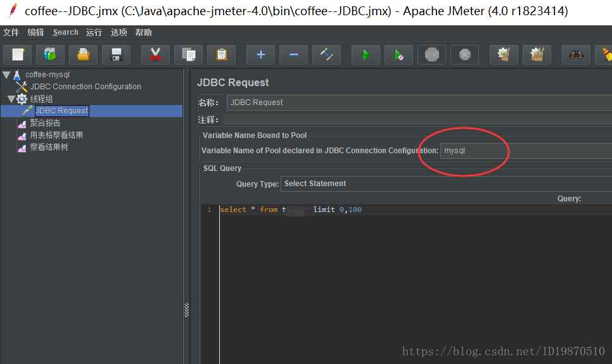Screen dimensions: 612x364
Task: Click the pool variable name field mysql
Action: (526, 151)
